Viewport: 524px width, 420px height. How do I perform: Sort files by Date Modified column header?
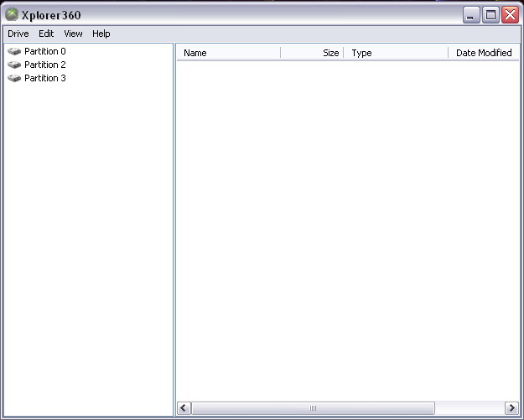click(x=484, y=53)
